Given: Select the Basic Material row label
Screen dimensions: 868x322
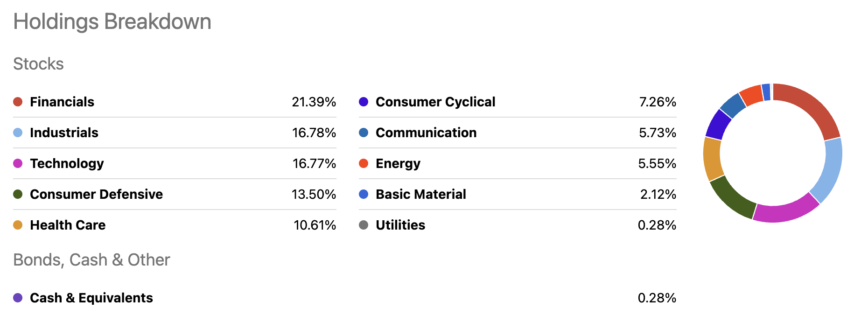Looking at the screenshot, I should (421, 194).
